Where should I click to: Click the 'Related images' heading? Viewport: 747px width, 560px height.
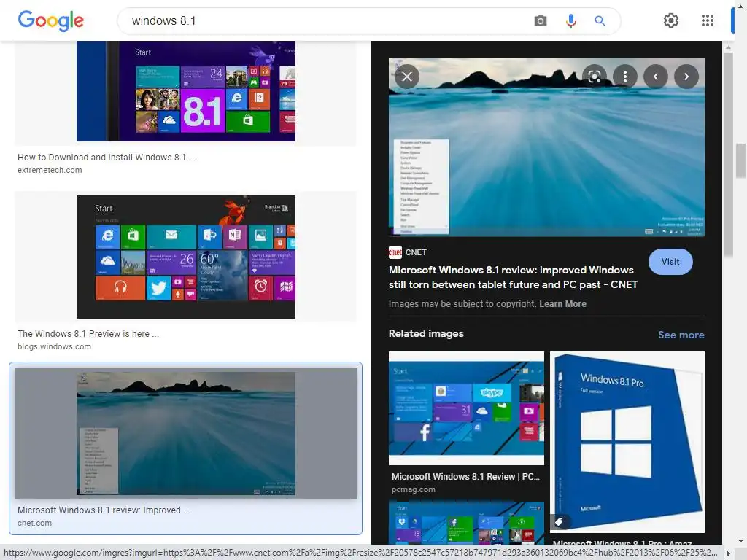pyautogui.click(x=426, y=333)
